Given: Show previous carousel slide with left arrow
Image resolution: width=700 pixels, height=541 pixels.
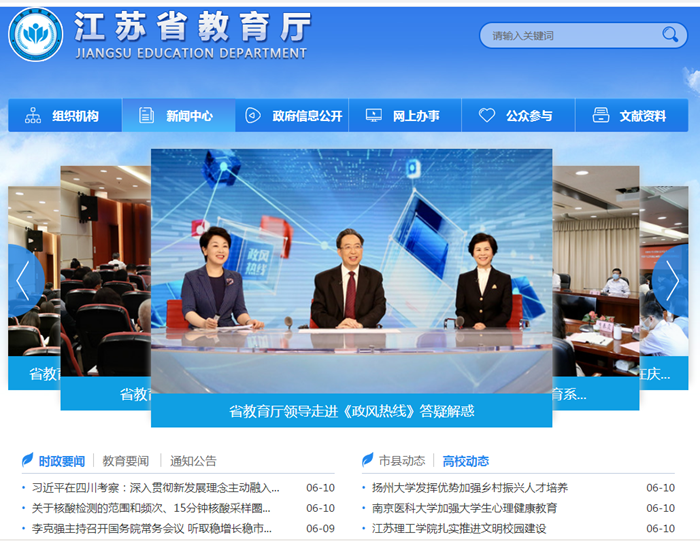Looking at the screenshot, I should (24, 281).
